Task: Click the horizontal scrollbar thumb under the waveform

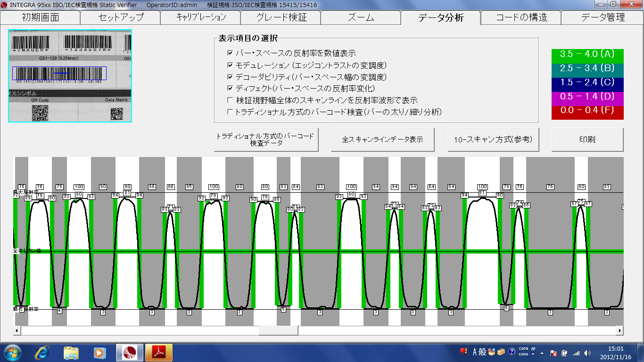Action: coord(278,330)
